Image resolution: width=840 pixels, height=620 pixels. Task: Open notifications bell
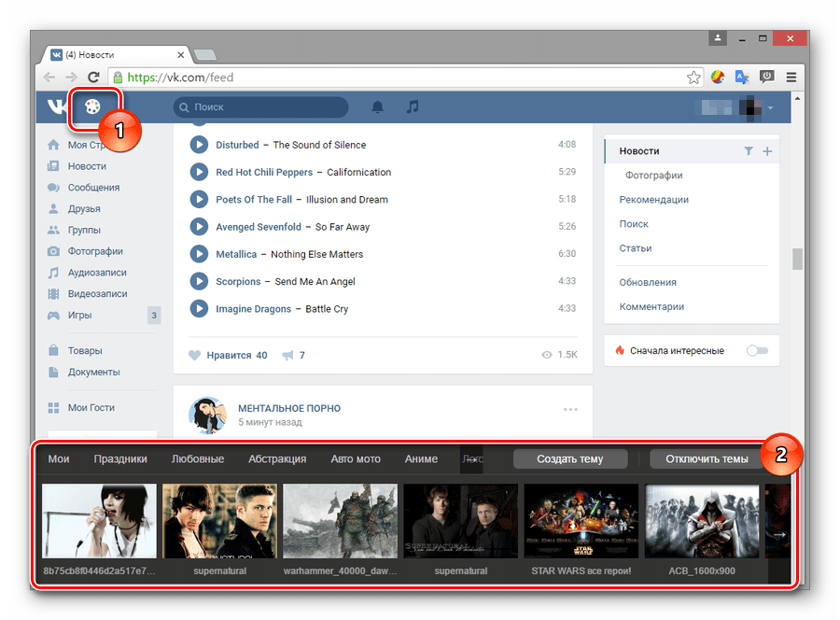click(x=378, y=107)
